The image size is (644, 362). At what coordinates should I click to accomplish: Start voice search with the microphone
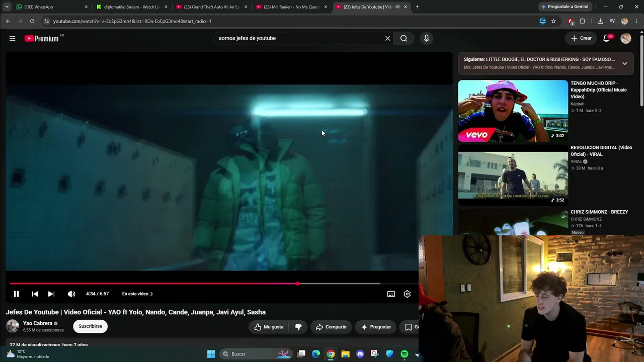tap(426, 38)
